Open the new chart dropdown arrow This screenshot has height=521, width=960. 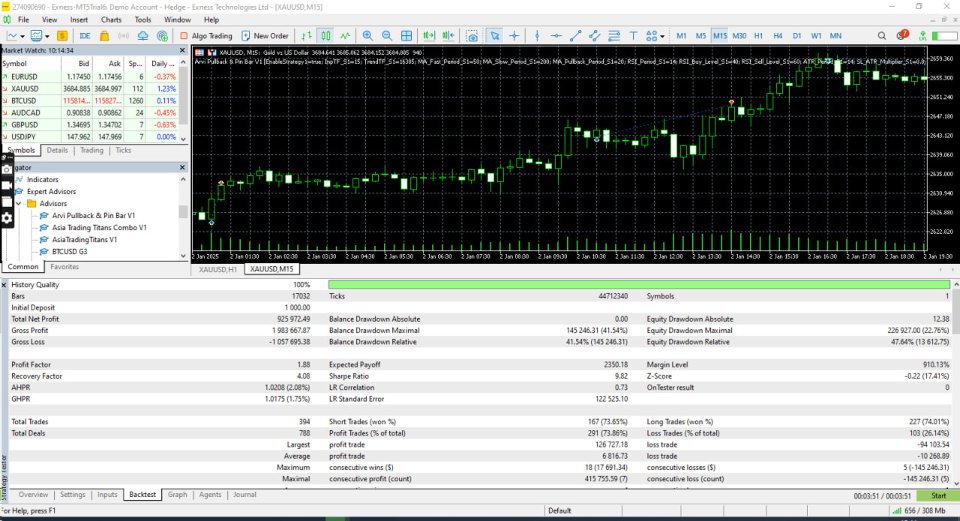(x=22, y=36)
